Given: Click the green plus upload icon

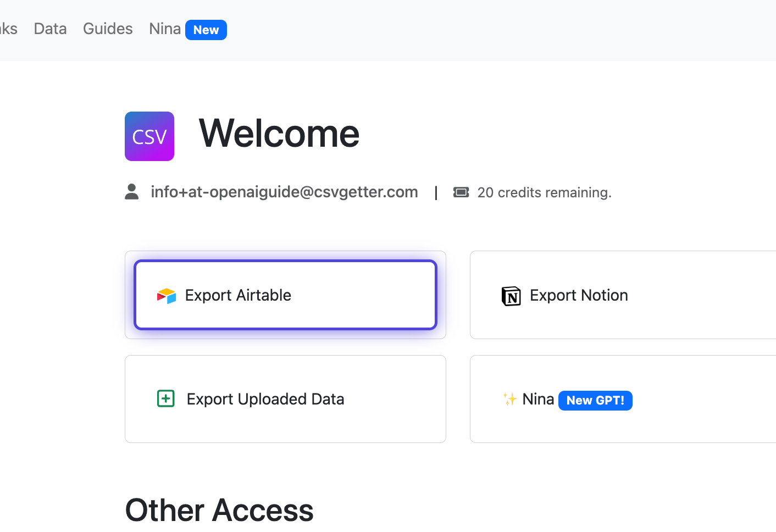Looking at the screenshot, I should [x=166, y=398].
